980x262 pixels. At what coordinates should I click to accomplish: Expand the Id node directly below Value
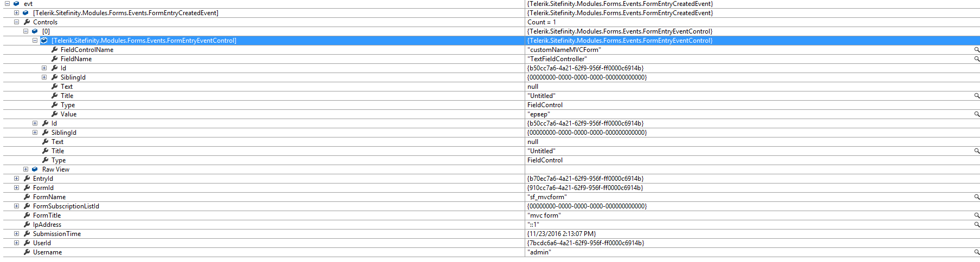pos(35,123)
